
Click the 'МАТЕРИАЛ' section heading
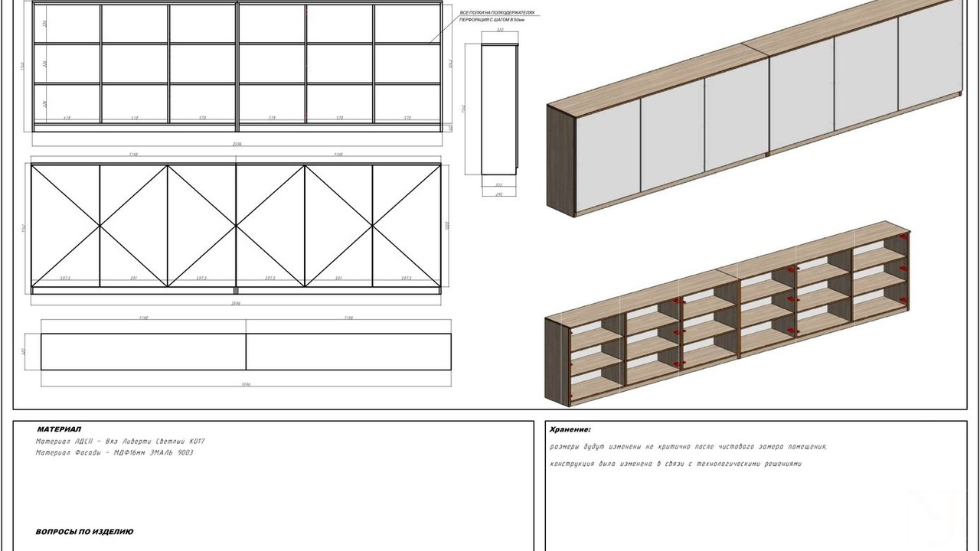pos(59,429)
